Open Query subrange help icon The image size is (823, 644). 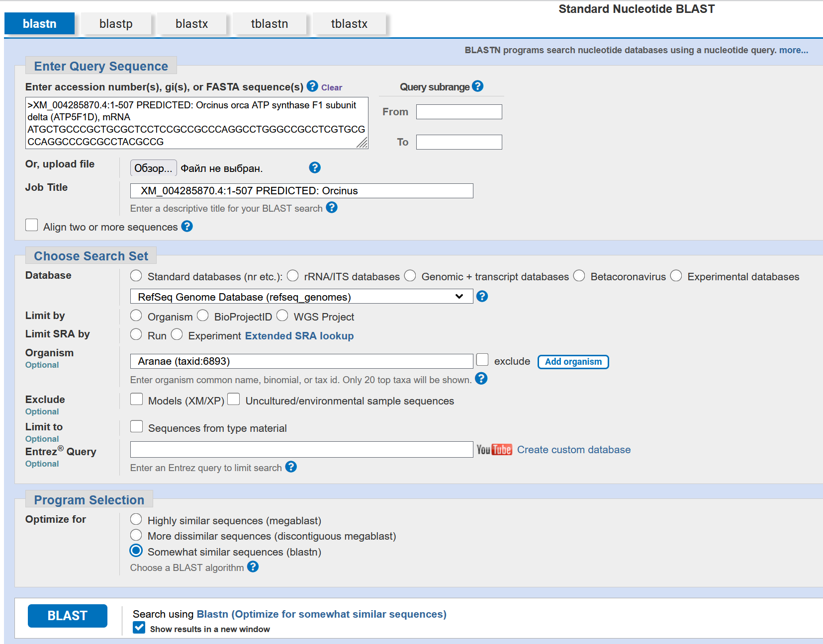[477, 86]
